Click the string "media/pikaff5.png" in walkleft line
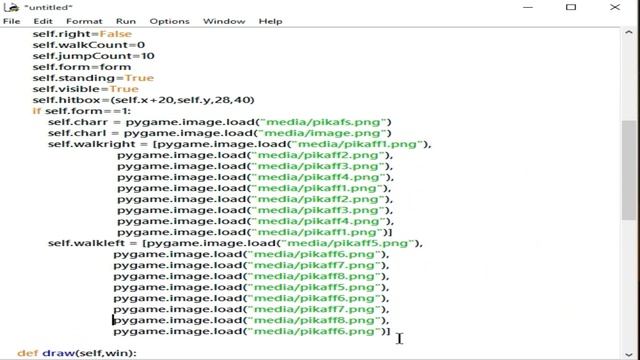This screenshot has height=360, width=640. tap(349, 243)
